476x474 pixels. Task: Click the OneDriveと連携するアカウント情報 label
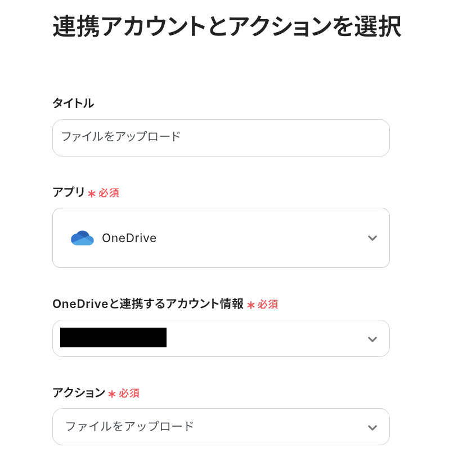tap(148, 304)
